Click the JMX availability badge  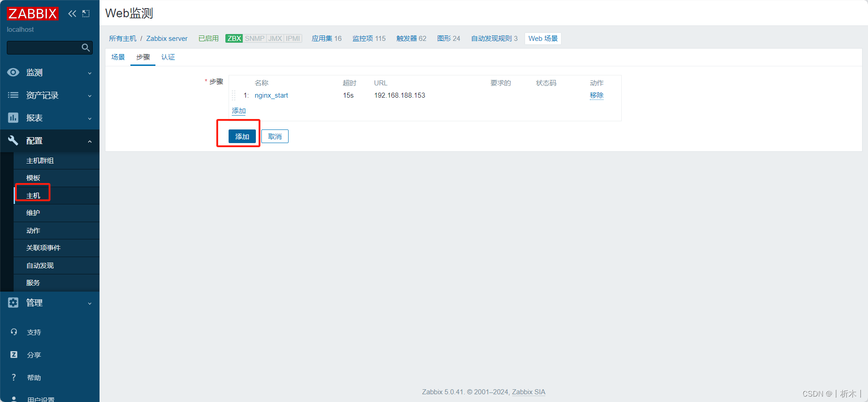[x=275, y=39]
